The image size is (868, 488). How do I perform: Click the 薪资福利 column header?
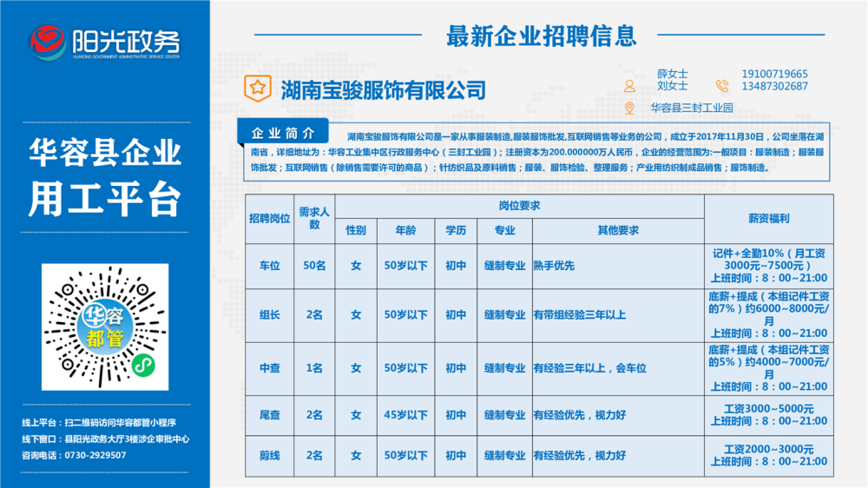[x=769, y=219]
